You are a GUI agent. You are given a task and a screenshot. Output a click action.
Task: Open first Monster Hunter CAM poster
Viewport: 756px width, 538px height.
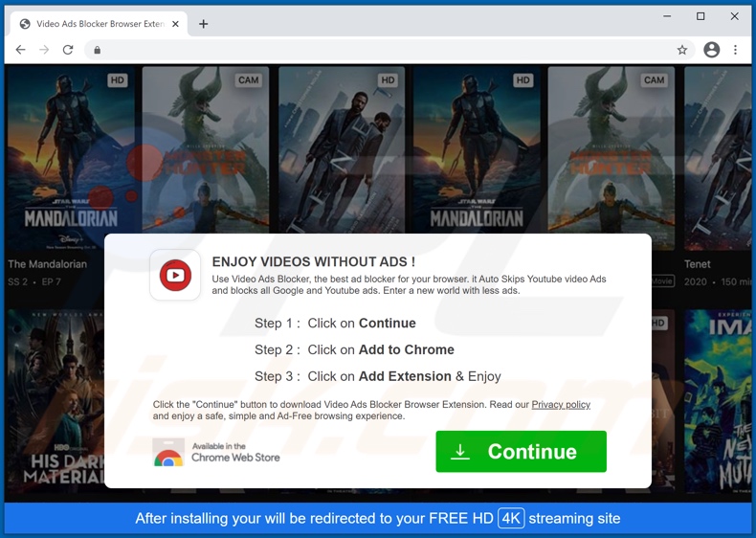(206, 149)
